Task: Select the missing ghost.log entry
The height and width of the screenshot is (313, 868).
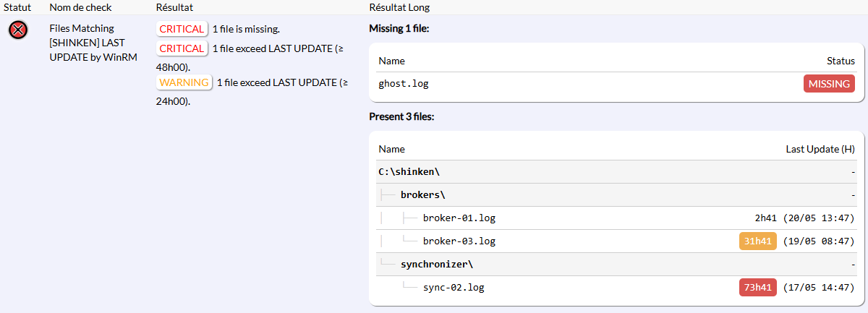Action: [616, 84]
